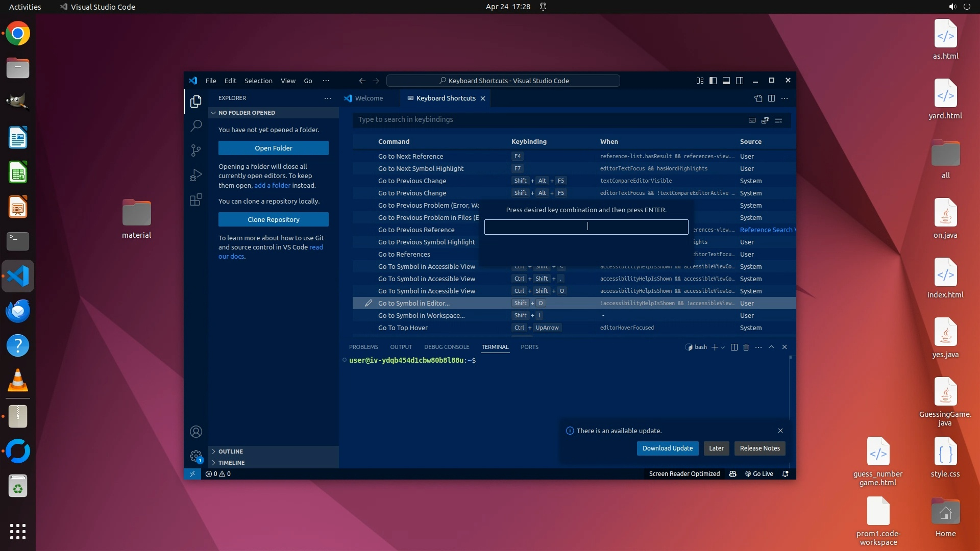Expand the TIMELINE section
Viewport: 980px width, 551px height.
231,463
